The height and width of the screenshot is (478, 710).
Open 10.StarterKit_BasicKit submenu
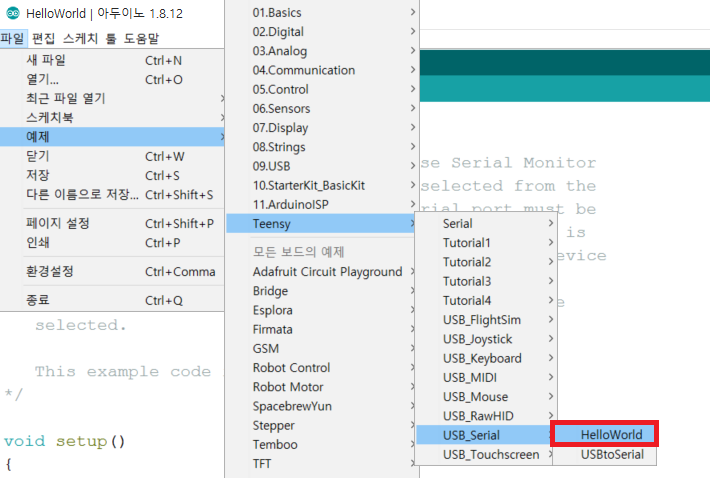pos(321,186)
